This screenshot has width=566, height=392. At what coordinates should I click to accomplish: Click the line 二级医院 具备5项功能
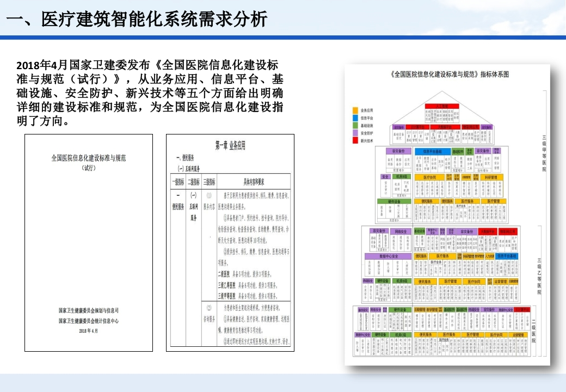tap(244, 274)
